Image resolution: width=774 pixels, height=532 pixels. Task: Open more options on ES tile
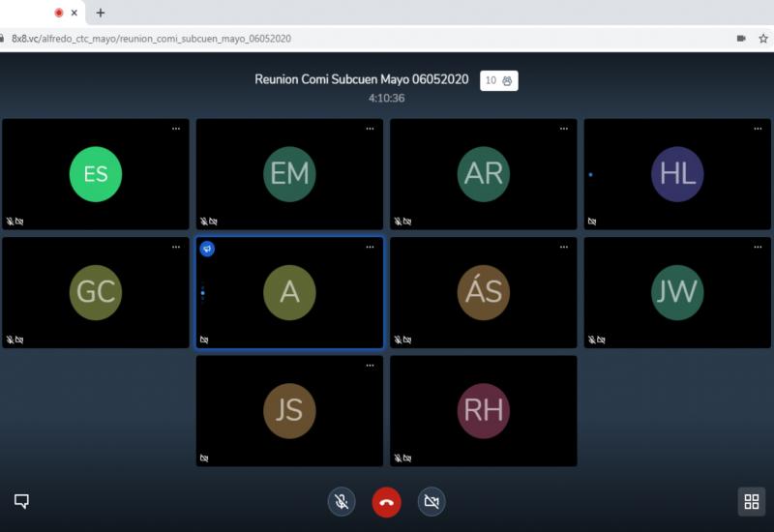[176, 129]
